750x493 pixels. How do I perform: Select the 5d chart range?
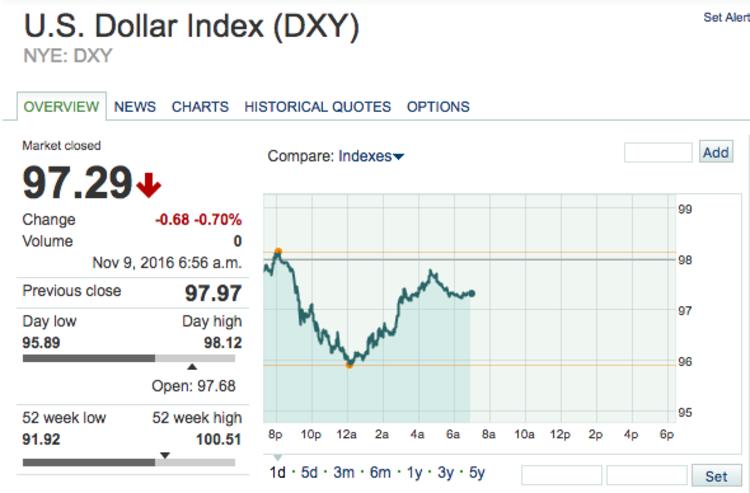(x=309, y=472)
